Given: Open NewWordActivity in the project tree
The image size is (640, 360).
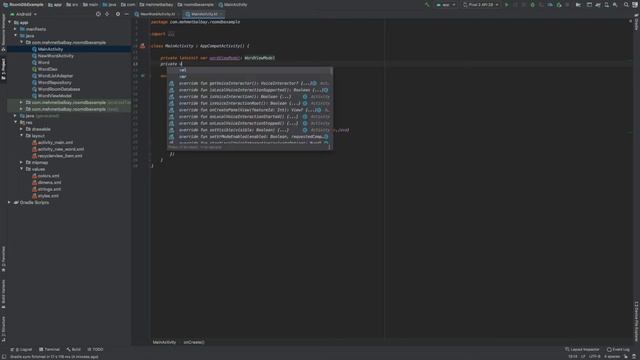Looking at the screenshot, I should point(56,56).
